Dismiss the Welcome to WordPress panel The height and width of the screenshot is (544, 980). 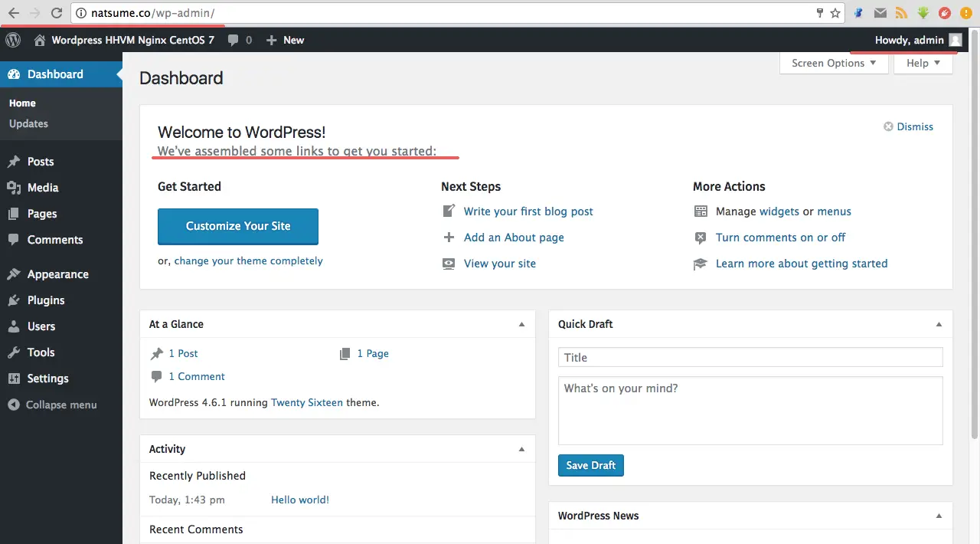click(x=909, y=126)
